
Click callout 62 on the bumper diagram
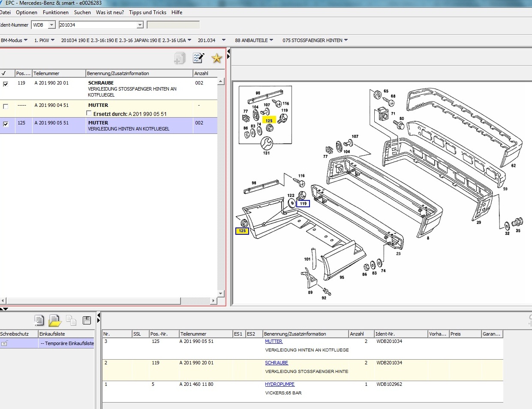pyautogui.click(x=513, y=166)
